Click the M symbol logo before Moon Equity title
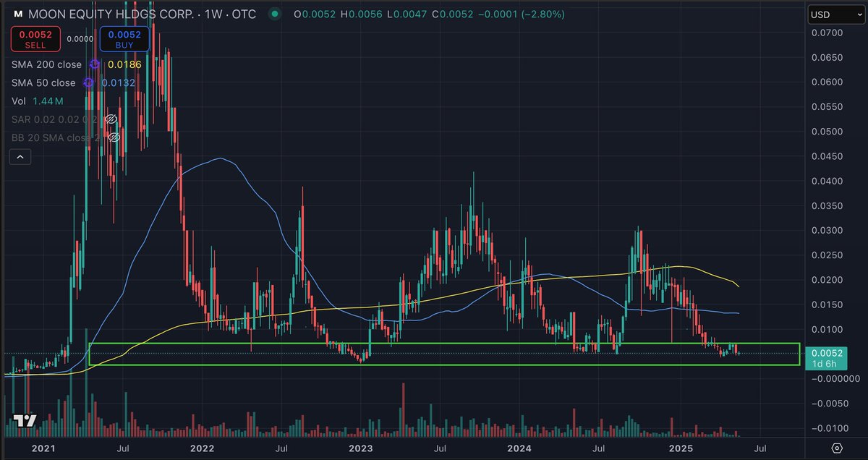 [19, 14]
